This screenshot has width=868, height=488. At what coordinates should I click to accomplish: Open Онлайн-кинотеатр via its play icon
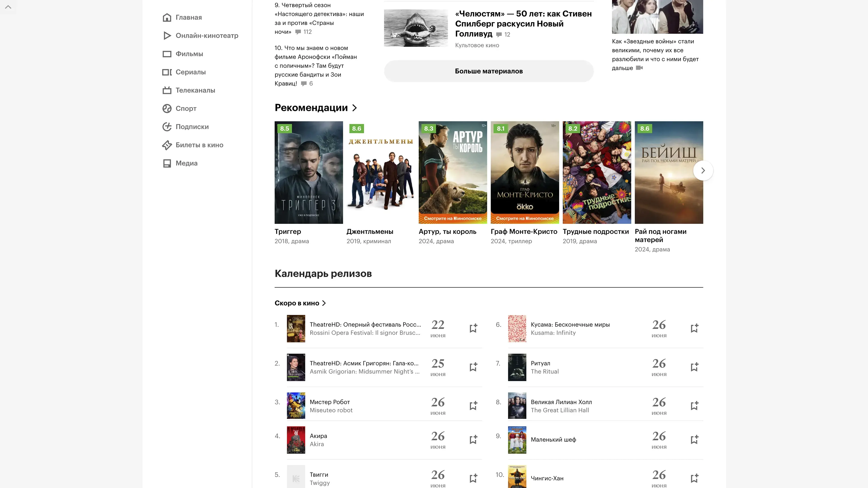point(167,36)
